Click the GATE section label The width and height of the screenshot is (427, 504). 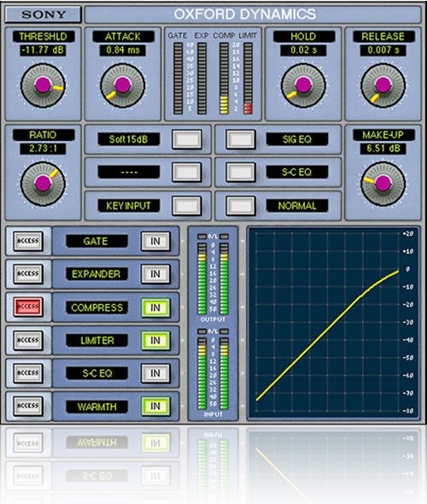pyautogui.click(x=97, y=242)
